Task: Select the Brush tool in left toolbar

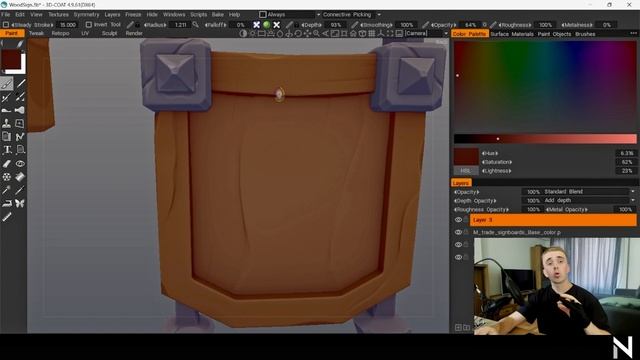Action: (x=7, y=84)
